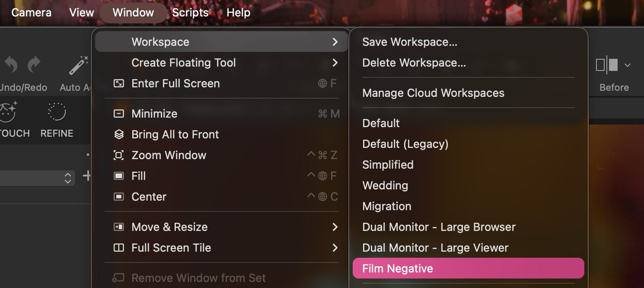Click the Auto Adjust magic wand icon
The height and width of the screenshot is (288, 644).
click(79, 66)
